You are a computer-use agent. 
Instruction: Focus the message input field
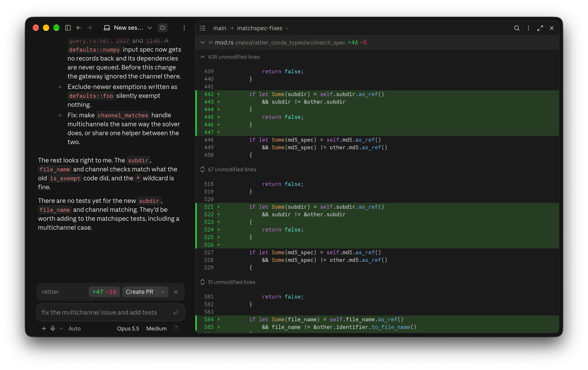(110, 312)
